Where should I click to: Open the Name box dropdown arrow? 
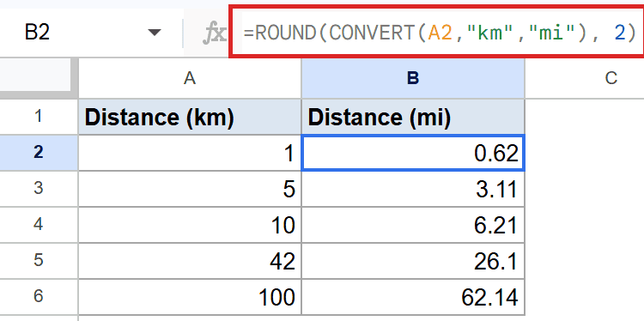tap(155, 33)
